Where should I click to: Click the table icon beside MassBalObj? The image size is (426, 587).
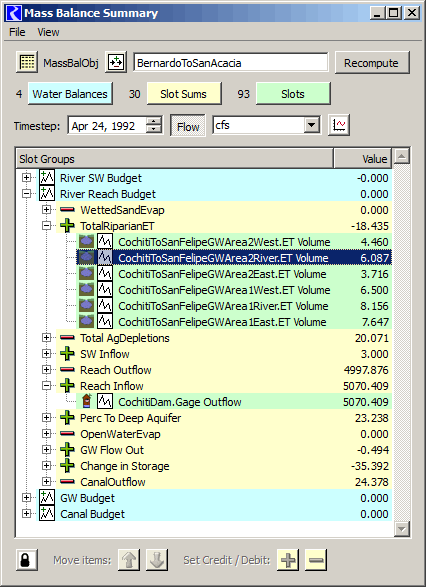(27, 62)
